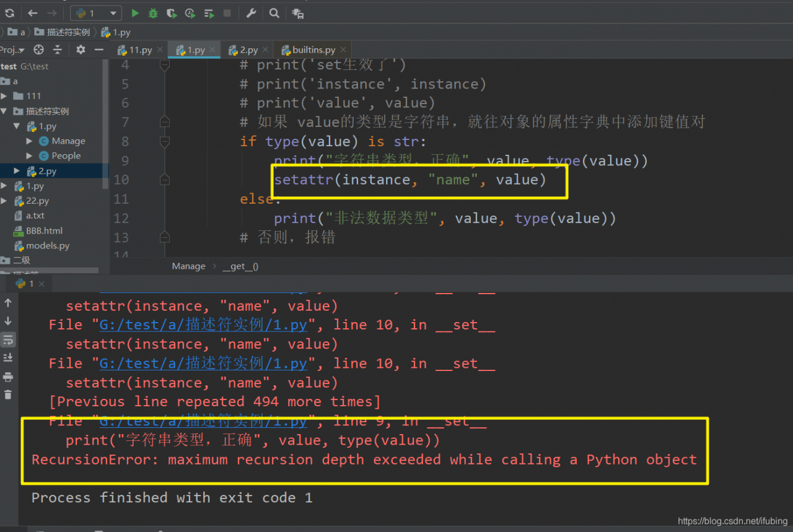793x532 pixels.
Task: Toggle the code fold marker on line 7
Action: [164, 122]
